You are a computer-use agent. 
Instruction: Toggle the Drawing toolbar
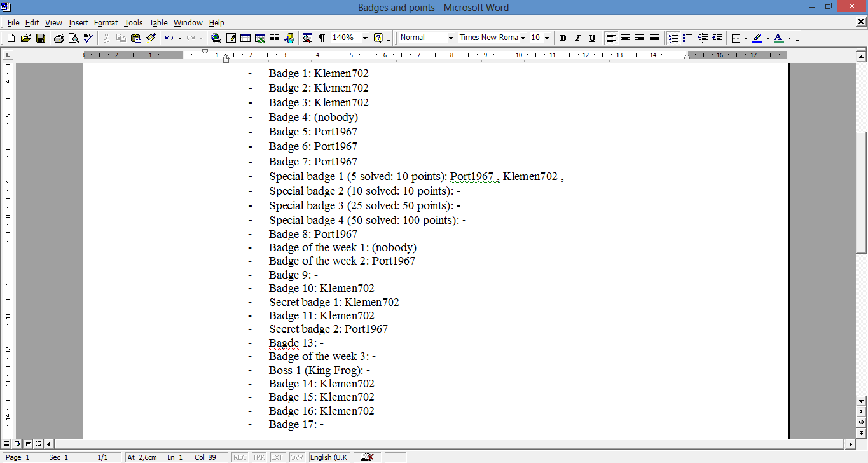[x=289, y=38]
